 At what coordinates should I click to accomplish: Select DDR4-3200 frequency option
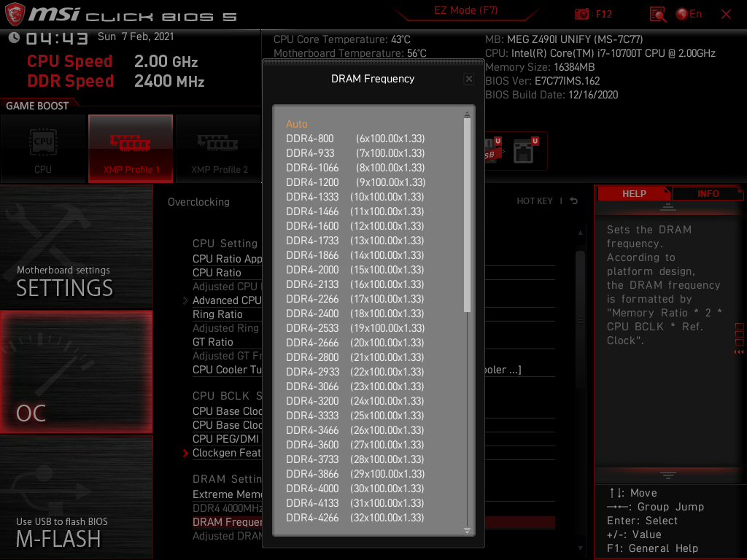(355, 401)
